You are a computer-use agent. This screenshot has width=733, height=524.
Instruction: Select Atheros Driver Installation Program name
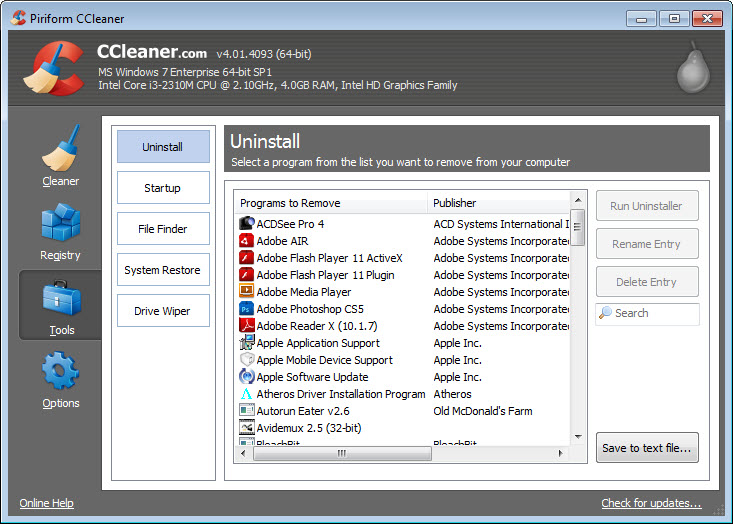[341, 394]
